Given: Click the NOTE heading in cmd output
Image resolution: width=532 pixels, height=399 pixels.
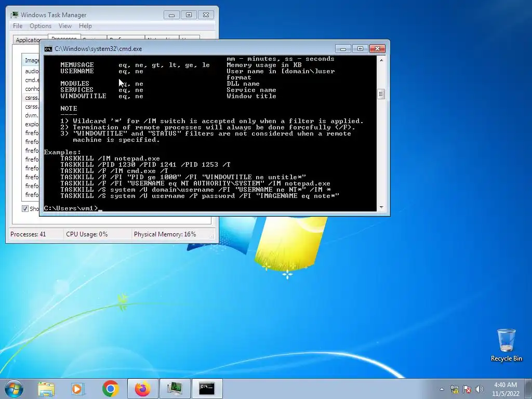Looking at the screenshot, I should pyautogui.click(x=69, y=109).
